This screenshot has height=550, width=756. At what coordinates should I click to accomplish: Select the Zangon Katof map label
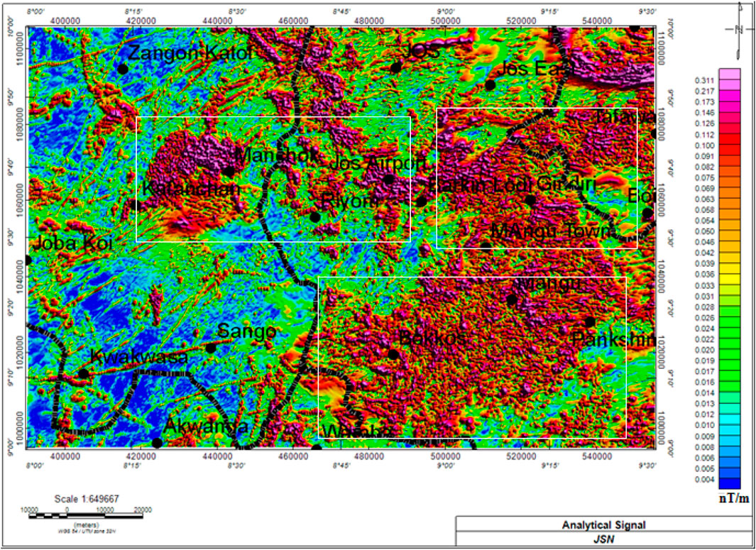click(190, 53)
